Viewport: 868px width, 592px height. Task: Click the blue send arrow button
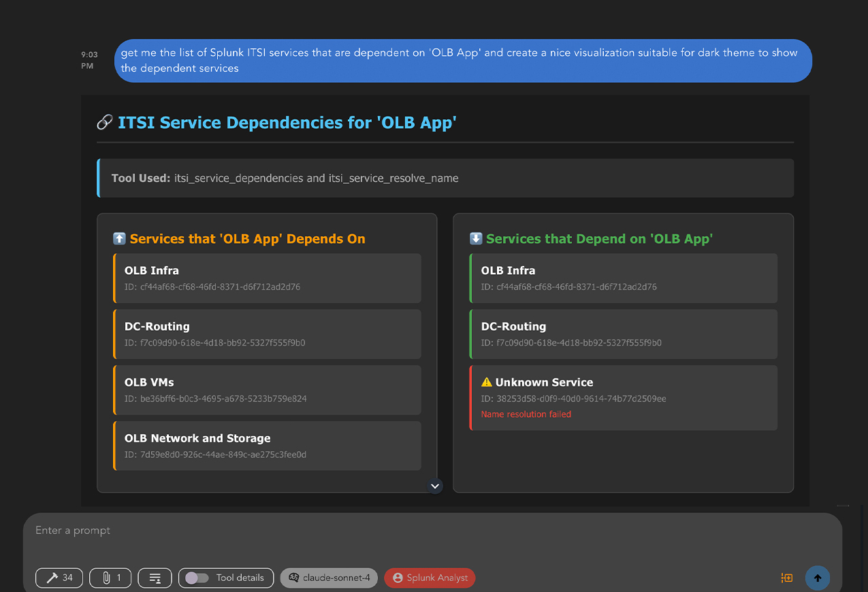point(817,578)
